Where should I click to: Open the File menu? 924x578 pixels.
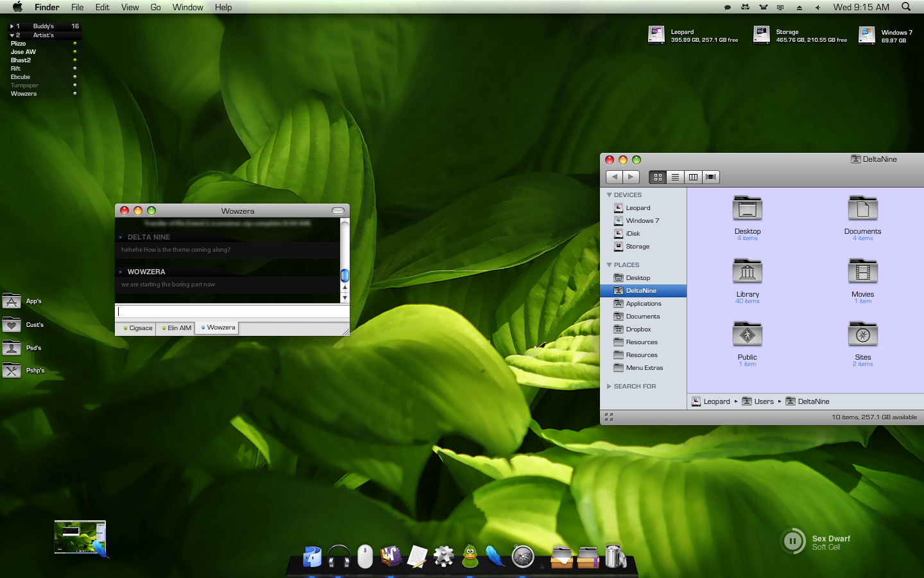coord(77,7)
